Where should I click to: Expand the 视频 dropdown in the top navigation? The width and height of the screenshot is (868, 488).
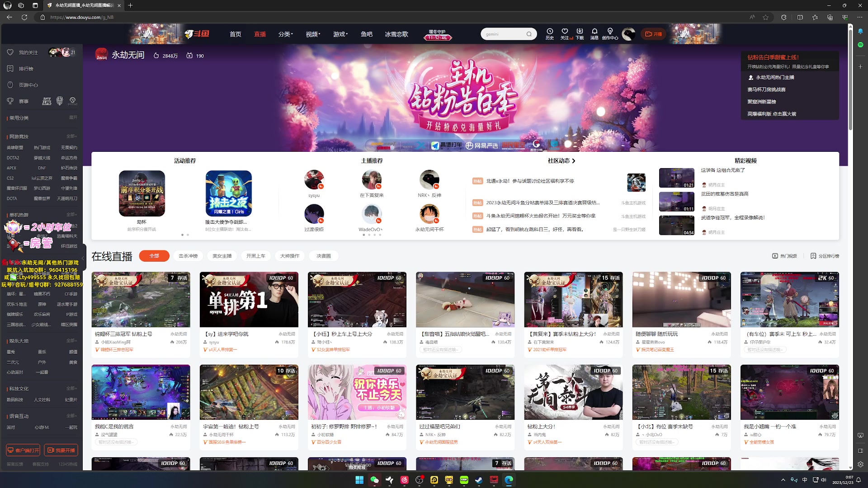[313, 34]
